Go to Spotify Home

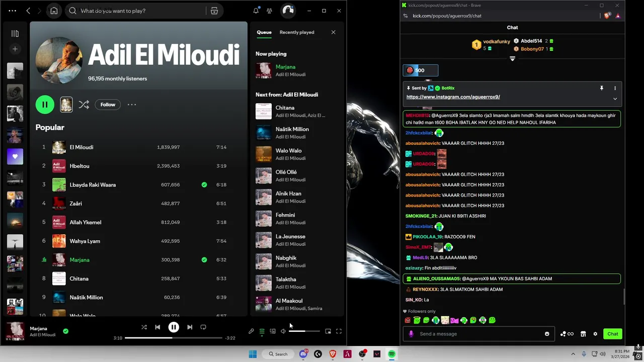(x=54, y=11)
